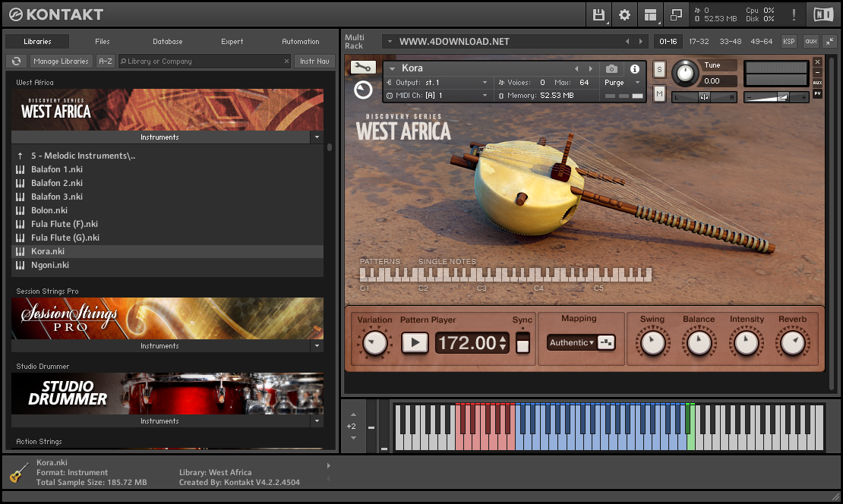Open the workspace layout icon
Viewport: 843px width, 504px height.
click(651, 14)
